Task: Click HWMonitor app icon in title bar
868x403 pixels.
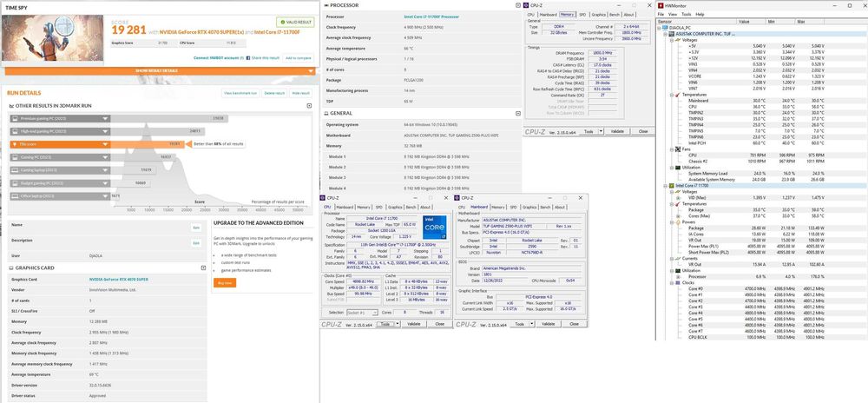Action: [x=661, y=5]
